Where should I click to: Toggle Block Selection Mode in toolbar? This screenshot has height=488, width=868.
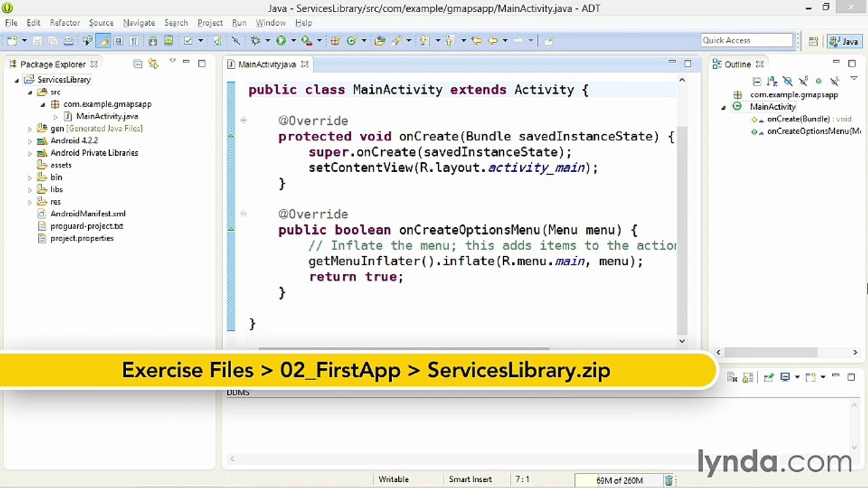118,41
